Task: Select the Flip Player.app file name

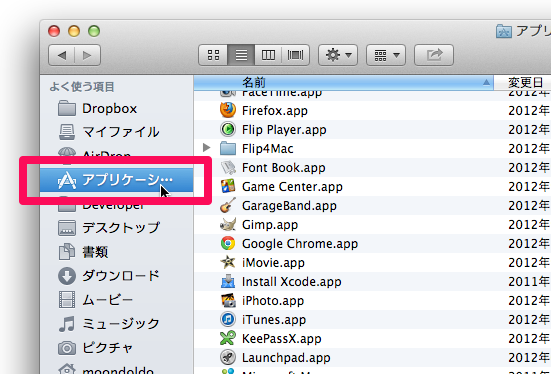Action: click(x=284, y=130)
